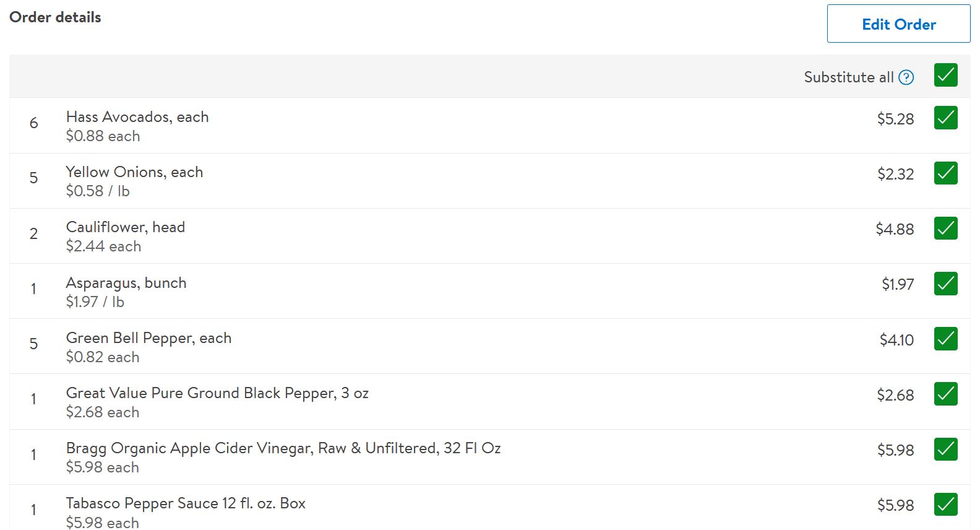The image size is (980, 530).
Task: Uncheck substitution for Hass Avocados
Action: (x=946, y=118)
